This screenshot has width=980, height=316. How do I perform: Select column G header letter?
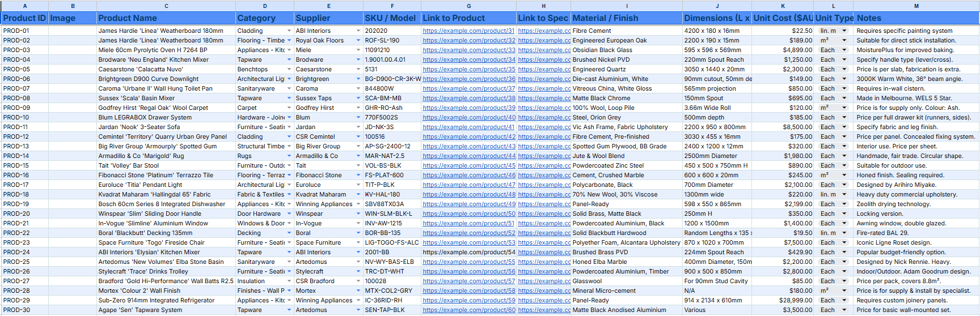[x=468, y=6]
